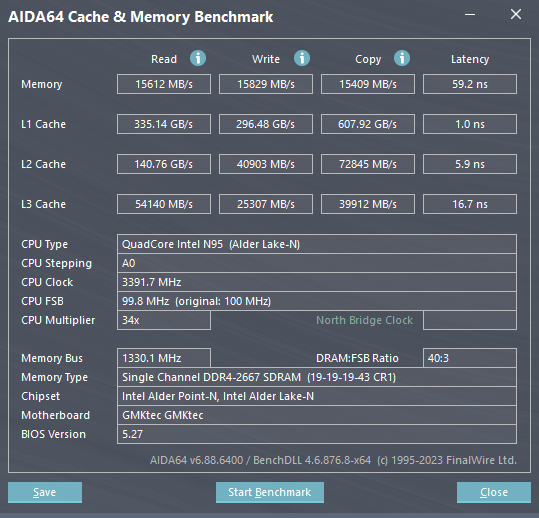539x518 pixels.
Task: Close the window with the X icon
Action: pyautogui.click(x=516, y=14)
